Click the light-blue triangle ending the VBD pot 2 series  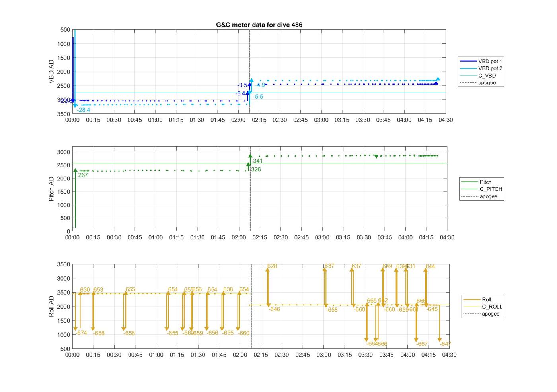(438, 79)
